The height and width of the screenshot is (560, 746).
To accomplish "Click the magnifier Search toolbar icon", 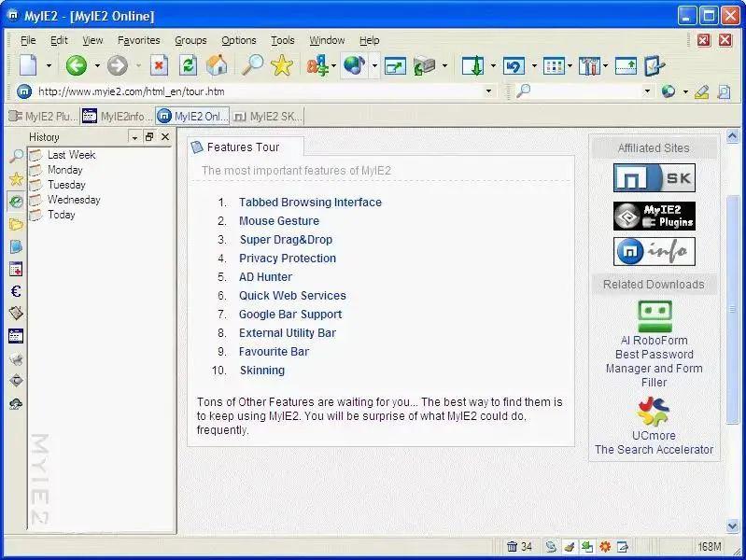I will (x=252, y=65).
